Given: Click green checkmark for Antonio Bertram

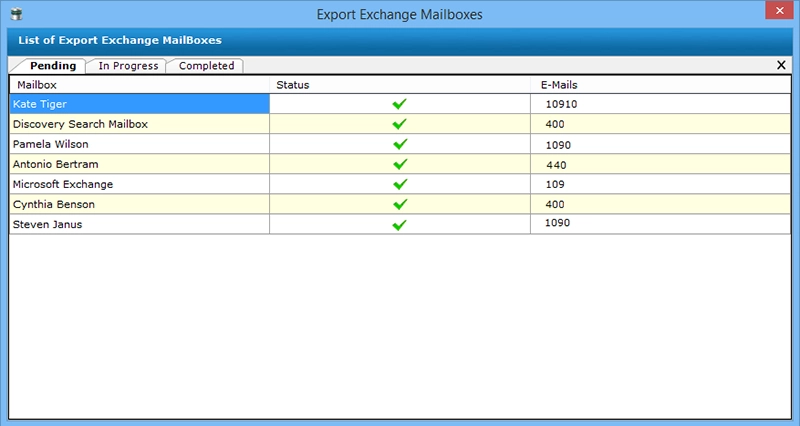Looking at the screenshot, I should click(x=400, y=164).
